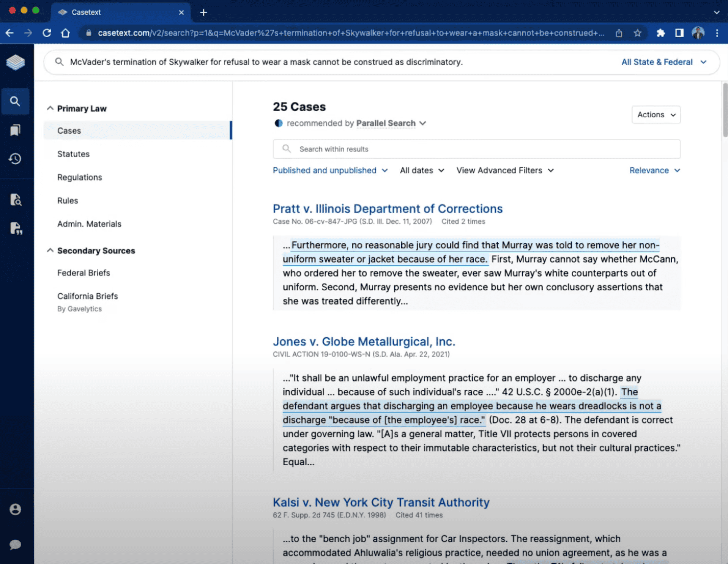Open the Search icon in left sidebar
This screenshot has height=564, width=728.
[15, 101]
